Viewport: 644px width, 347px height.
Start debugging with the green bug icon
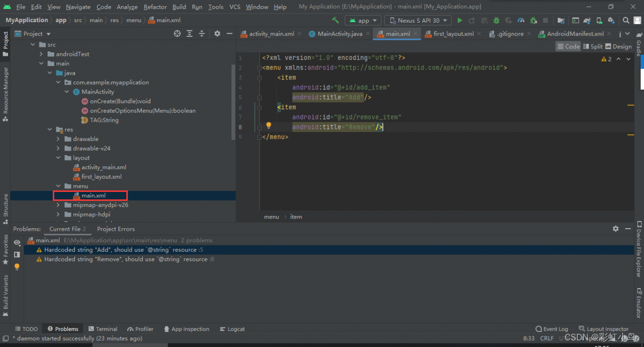click(496, 21)
